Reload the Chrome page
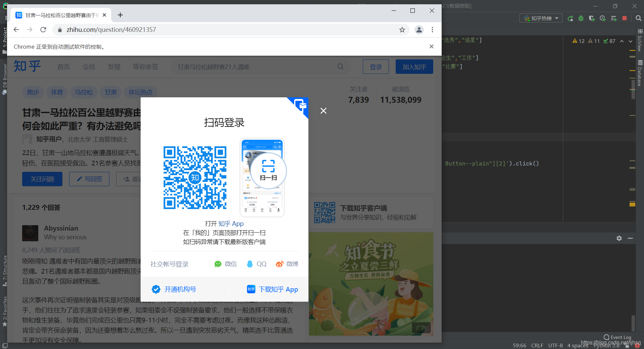 [43, 30]
